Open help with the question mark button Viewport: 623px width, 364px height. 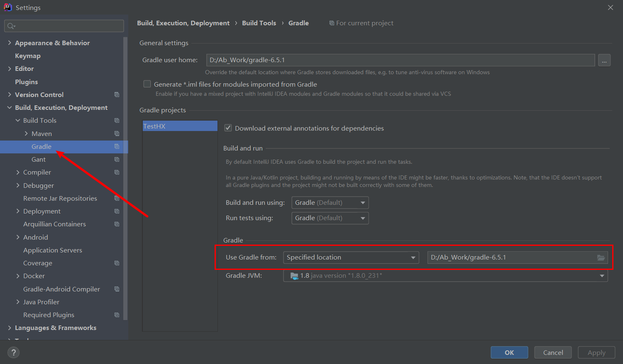(14, 352)
